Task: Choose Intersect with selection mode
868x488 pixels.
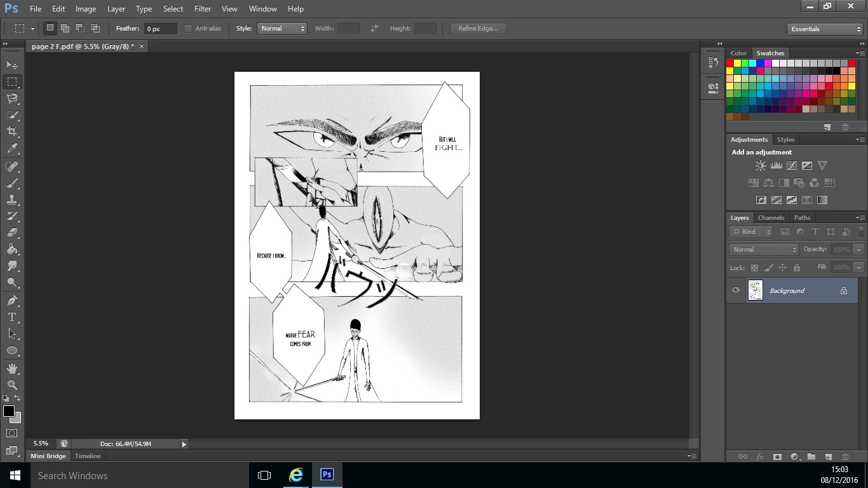Action: tap(95, 28)
